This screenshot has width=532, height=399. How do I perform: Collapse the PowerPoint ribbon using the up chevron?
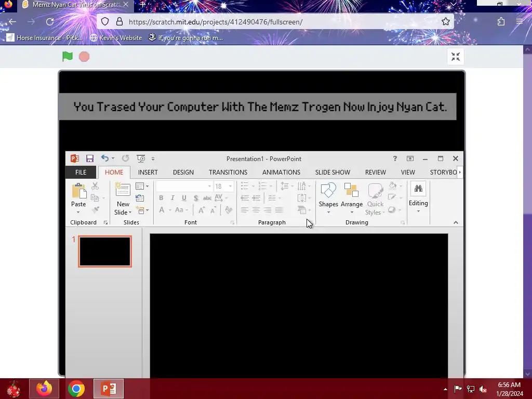(456, 222)
